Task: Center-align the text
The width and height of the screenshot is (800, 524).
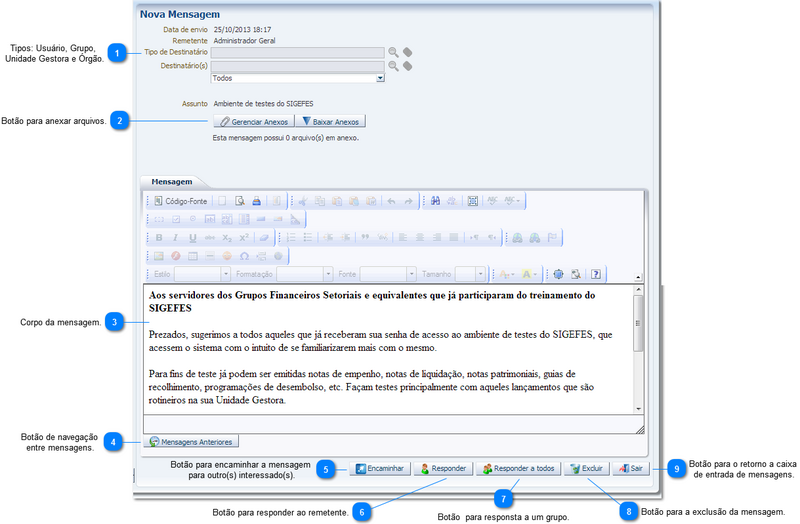Action: click(420, 238)
